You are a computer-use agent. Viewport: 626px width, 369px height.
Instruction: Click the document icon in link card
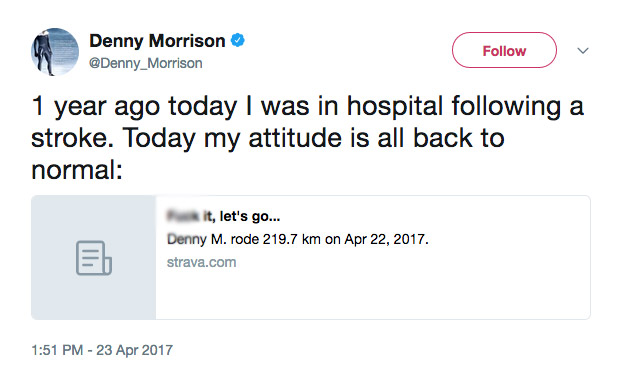tap(94, 258)
